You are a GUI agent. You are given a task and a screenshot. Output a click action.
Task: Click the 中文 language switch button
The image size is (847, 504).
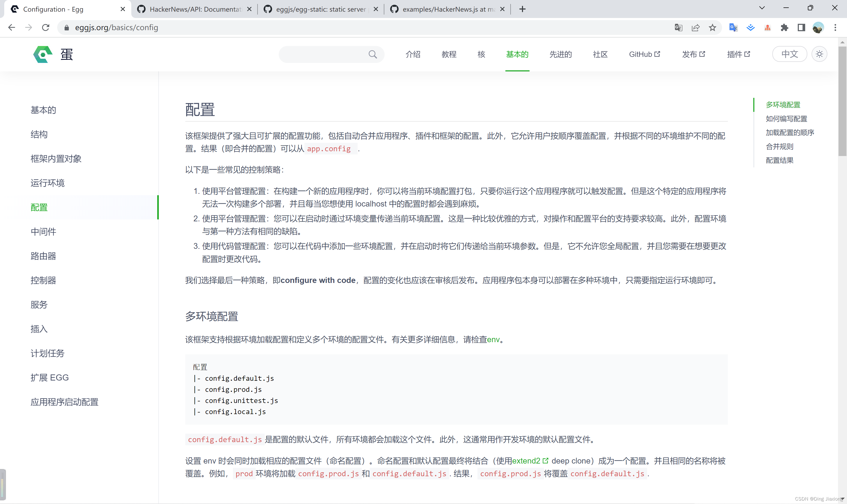point(790,54)
